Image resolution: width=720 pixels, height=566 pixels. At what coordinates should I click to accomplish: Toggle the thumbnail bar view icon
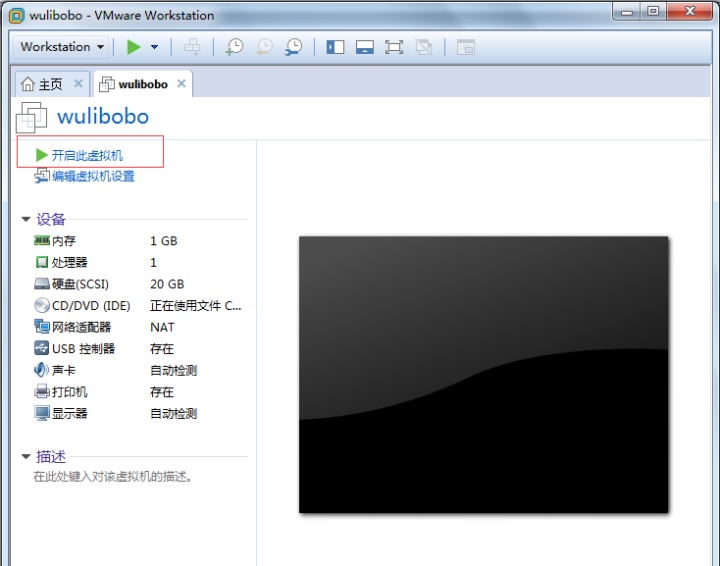point(365,47)
